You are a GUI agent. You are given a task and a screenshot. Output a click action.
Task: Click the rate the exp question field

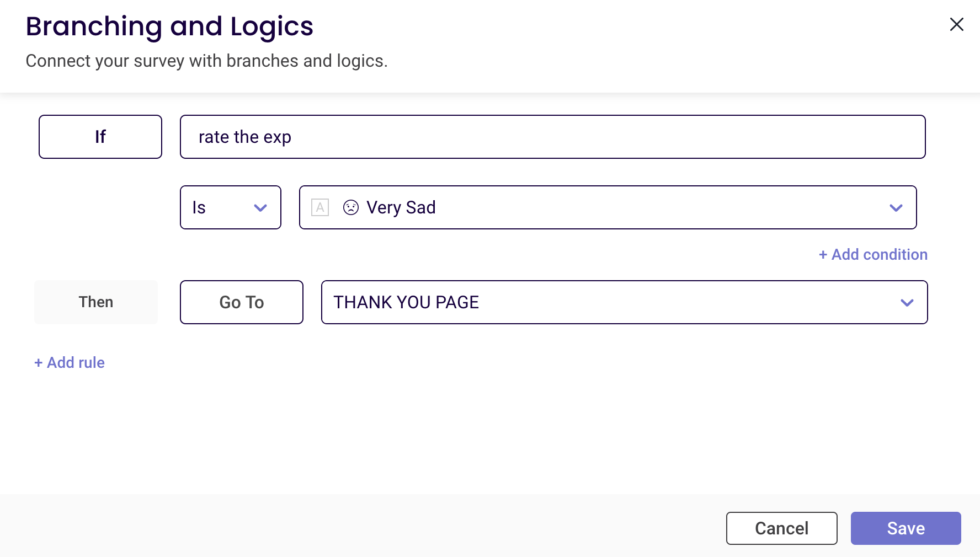click(553, 137)
